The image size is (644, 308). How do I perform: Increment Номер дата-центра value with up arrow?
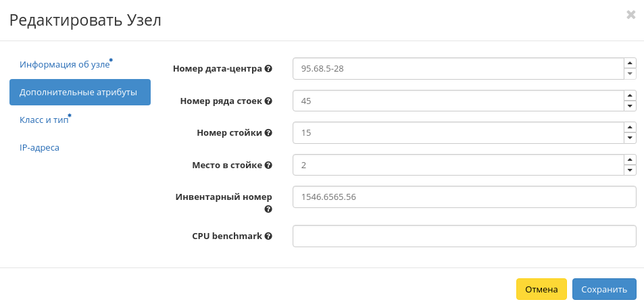[x=630, y=63]
